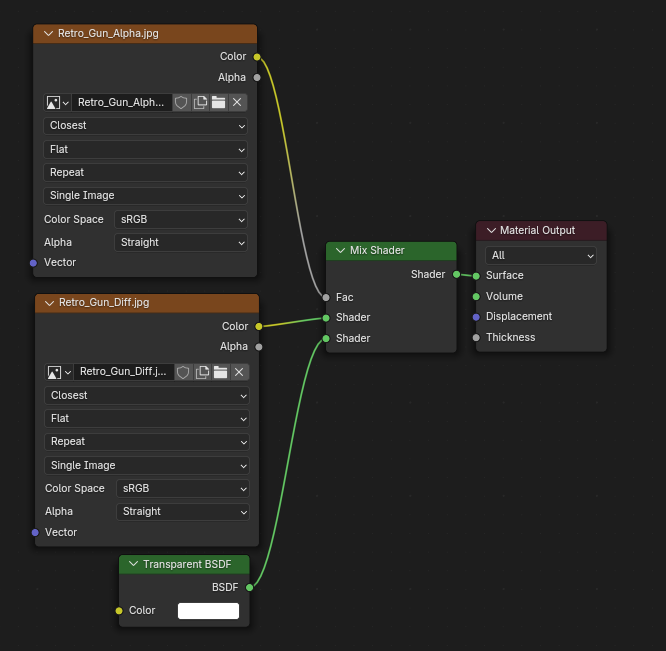Select the Mix Shader node title
The width and height of the screenshot is (666, 651).
[x=377, y=251]
